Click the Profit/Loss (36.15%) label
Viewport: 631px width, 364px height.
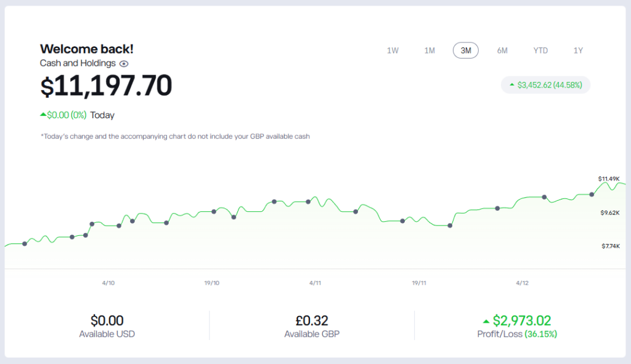point(517,334)
